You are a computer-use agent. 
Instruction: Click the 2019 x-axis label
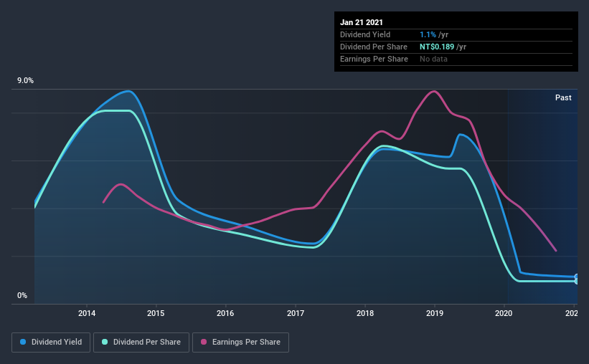pyautogui.click(x=435, y=313)
